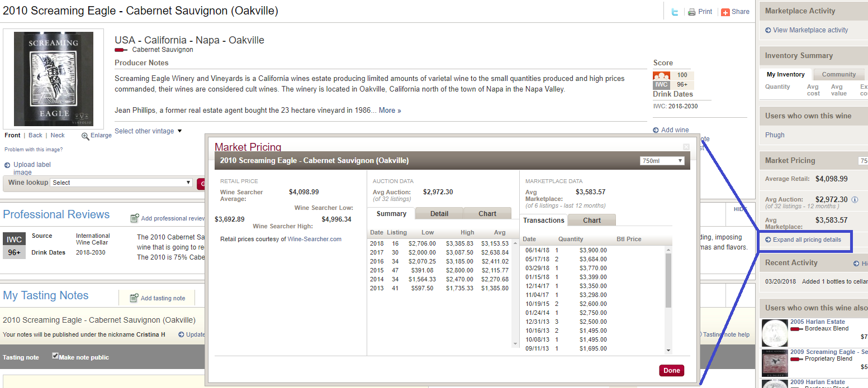Click the orange community score icon
Screen dimensions: 868x388
661,75
